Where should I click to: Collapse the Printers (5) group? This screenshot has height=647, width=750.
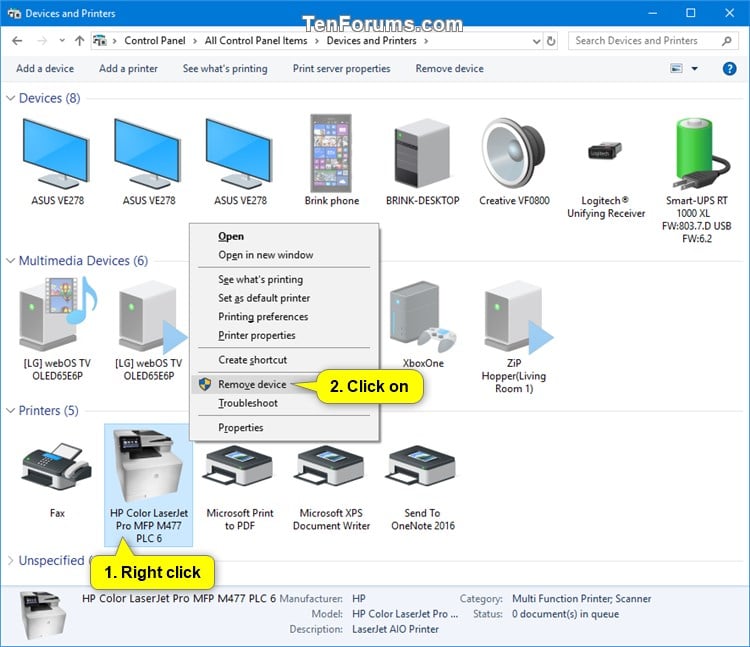(10, 411)
